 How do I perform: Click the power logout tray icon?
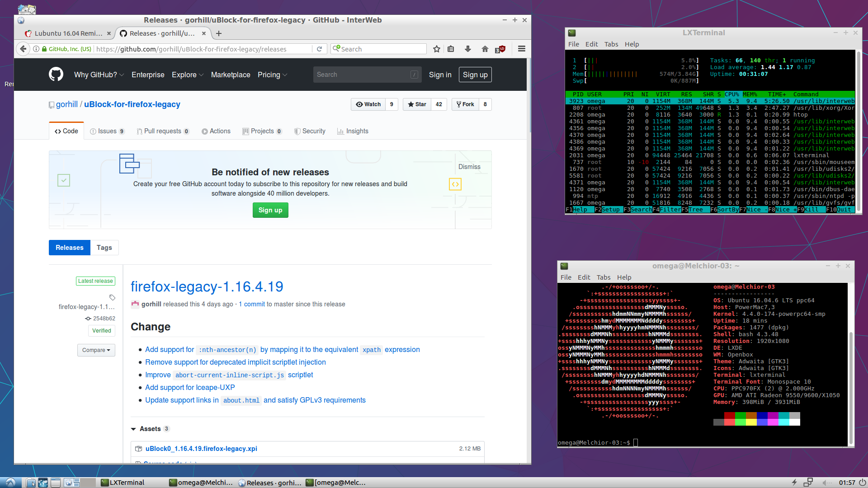(862, 483)
